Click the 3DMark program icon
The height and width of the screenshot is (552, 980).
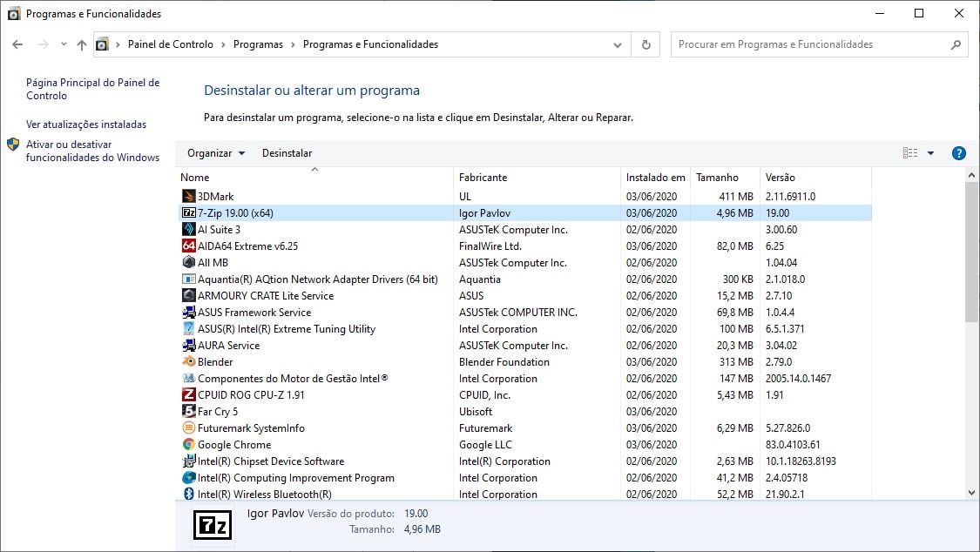tap(188, 196)
